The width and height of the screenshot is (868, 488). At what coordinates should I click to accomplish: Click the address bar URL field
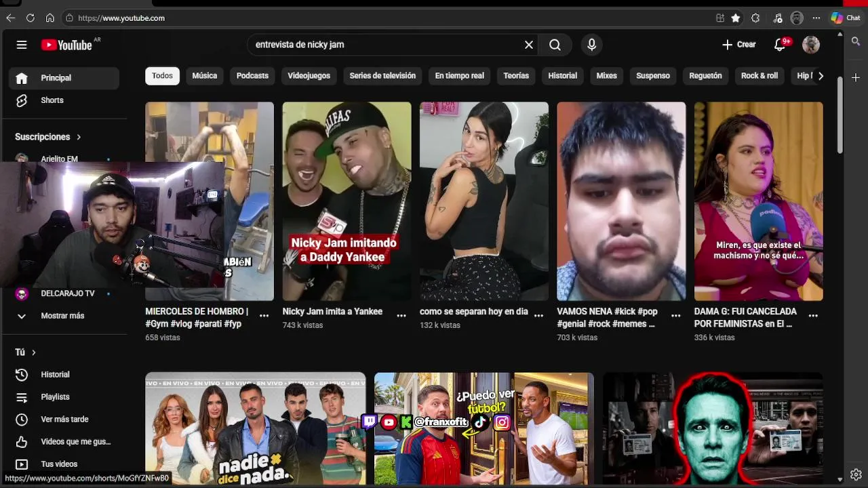click(x=387, y=18)
